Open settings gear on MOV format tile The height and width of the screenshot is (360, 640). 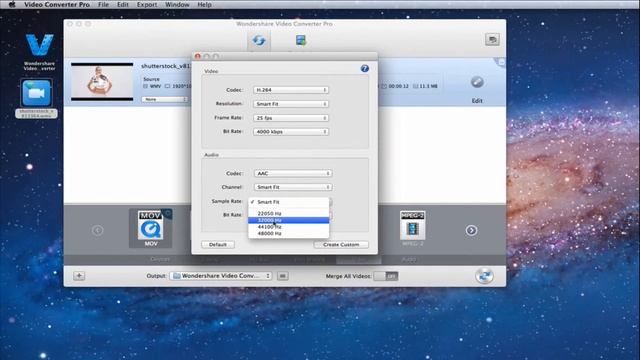[x=167, y=213]
